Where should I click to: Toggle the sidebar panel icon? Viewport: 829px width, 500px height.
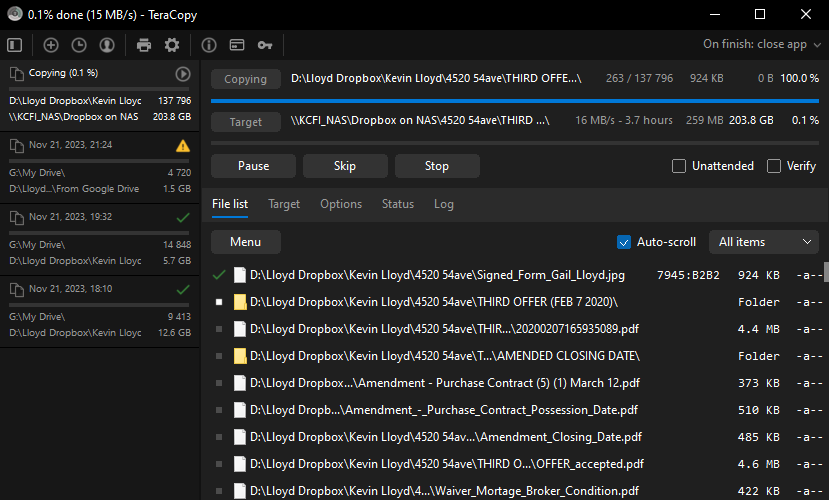coord(15,45)
